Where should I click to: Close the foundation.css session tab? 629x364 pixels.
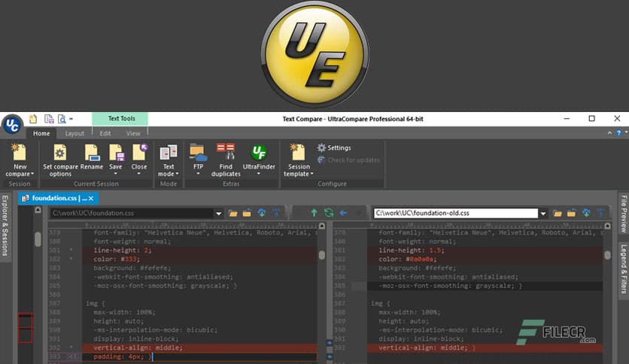click(x=91, y=198)
